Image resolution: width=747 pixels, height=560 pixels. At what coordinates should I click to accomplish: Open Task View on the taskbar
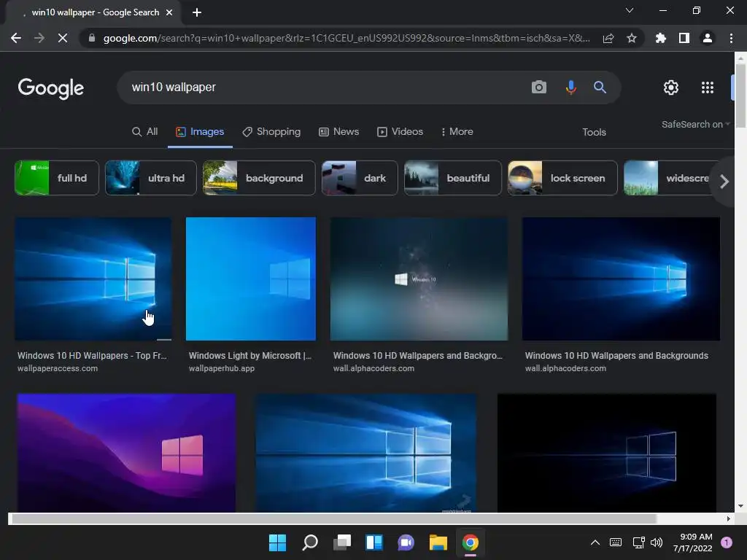pos(342,542)
